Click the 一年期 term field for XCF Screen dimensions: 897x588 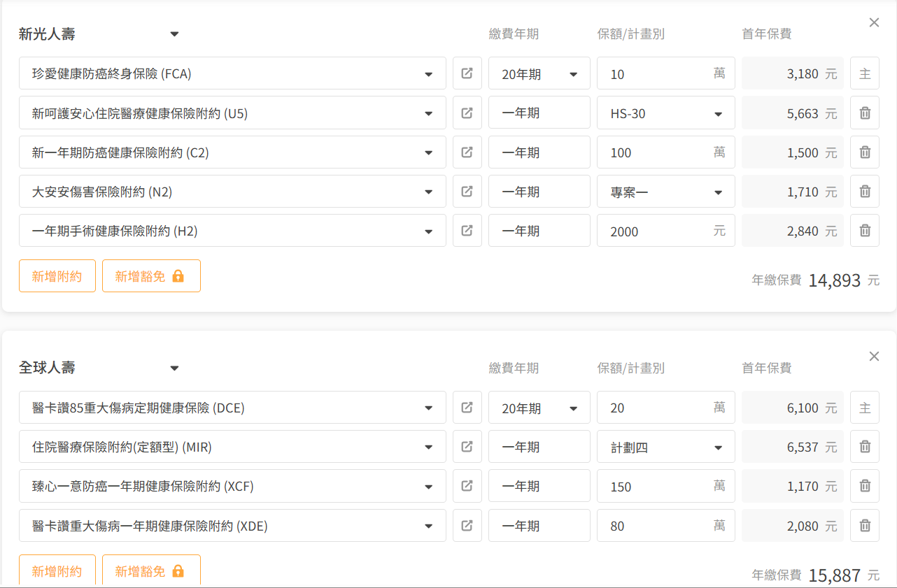tap(539, 486)
